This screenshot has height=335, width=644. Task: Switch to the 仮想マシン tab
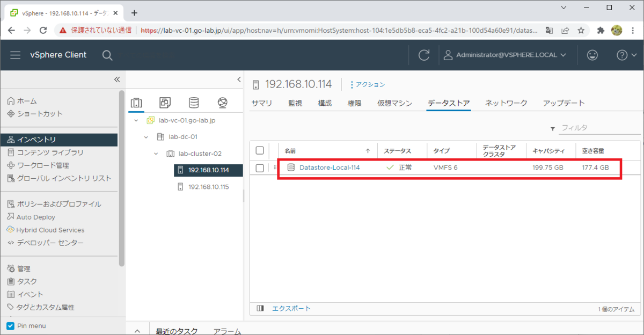394,103
